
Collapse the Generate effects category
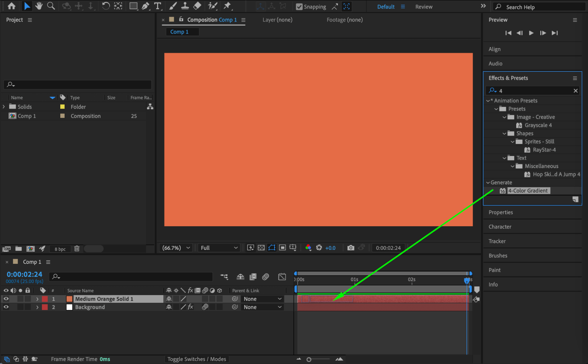tap(488, 182)
